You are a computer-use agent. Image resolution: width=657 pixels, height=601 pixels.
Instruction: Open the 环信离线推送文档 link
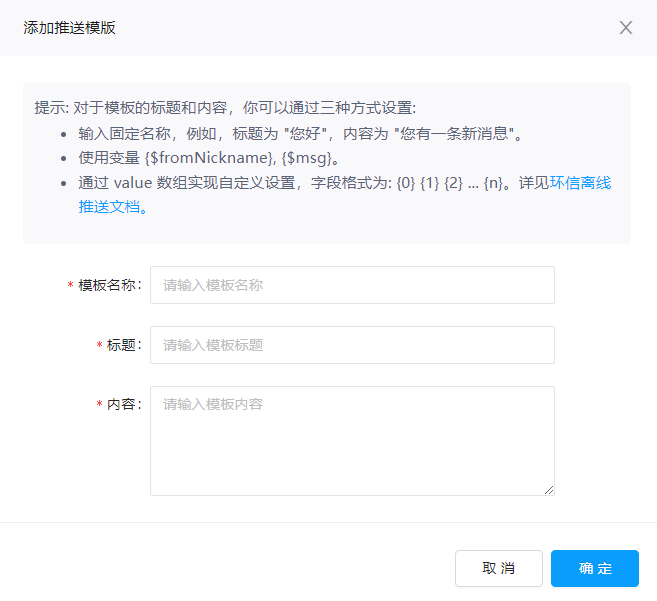click(594, 184)
